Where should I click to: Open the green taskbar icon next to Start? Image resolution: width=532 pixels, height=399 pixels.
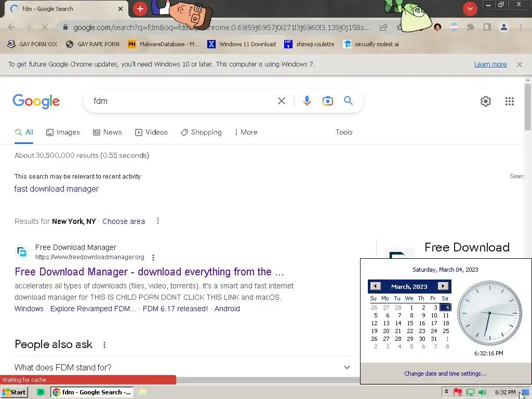pos(41,392)
